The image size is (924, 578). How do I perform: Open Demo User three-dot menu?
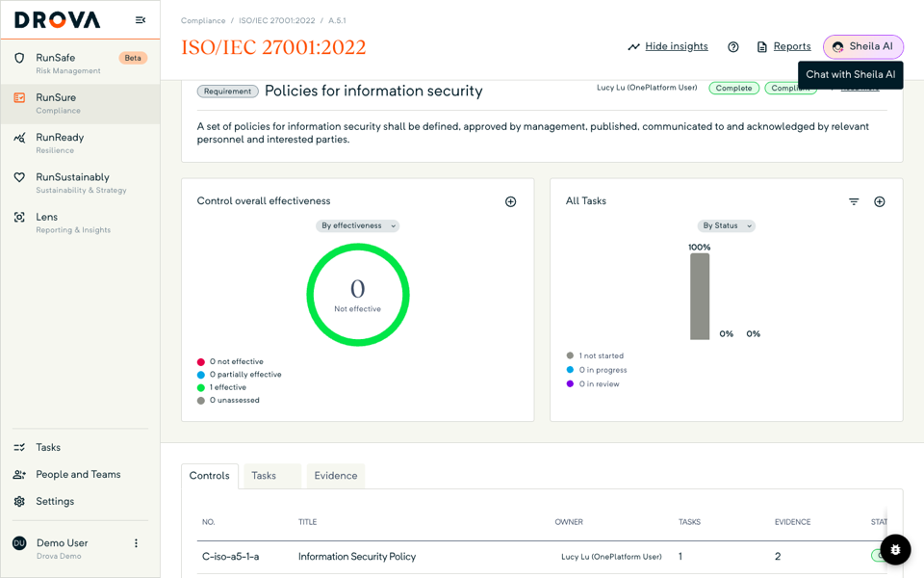[136, 543]
